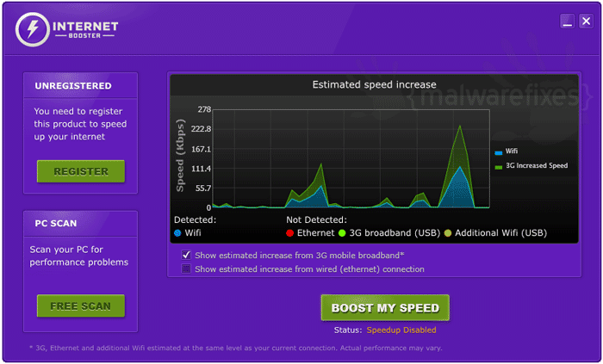Click the Wifi legend blue swatch
603x364 pixels.
click(x=499, y=152)
